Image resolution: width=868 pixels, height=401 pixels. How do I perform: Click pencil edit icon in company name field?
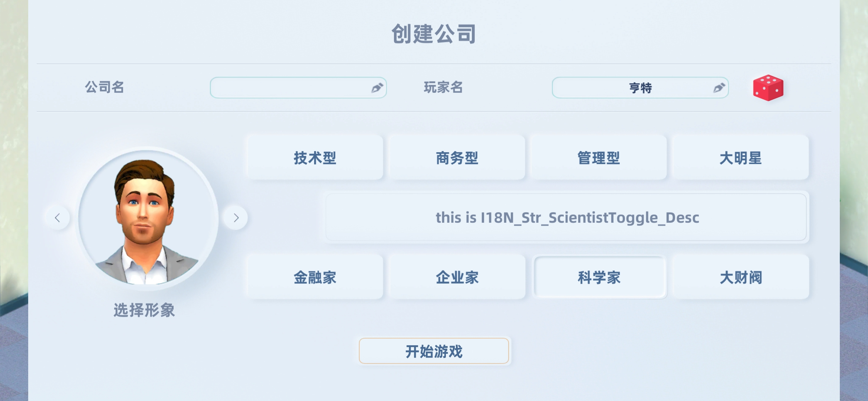coord(377,88)
